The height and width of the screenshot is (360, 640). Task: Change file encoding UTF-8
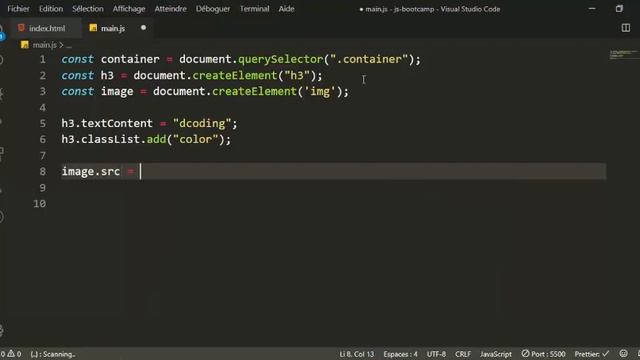(436, 354)
